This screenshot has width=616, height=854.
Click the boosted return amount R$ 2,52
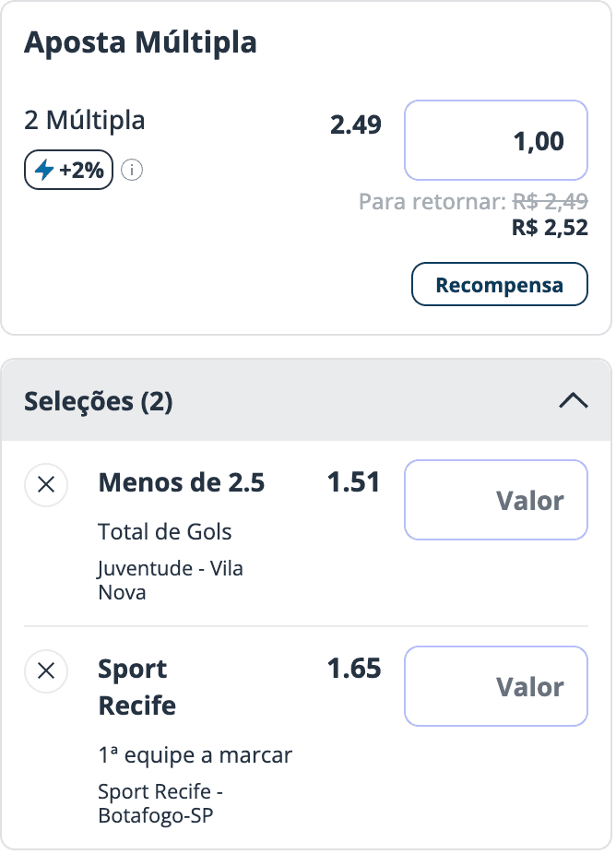550,228
